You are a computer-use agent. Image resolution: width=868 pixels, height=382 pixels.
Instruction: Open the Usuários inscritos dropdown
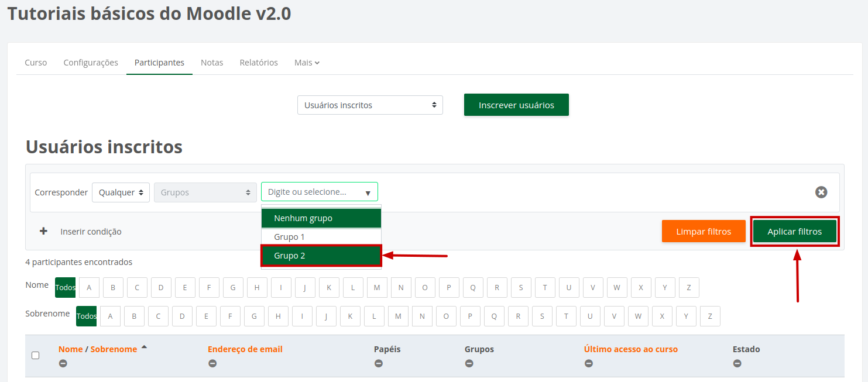(370, 105)
